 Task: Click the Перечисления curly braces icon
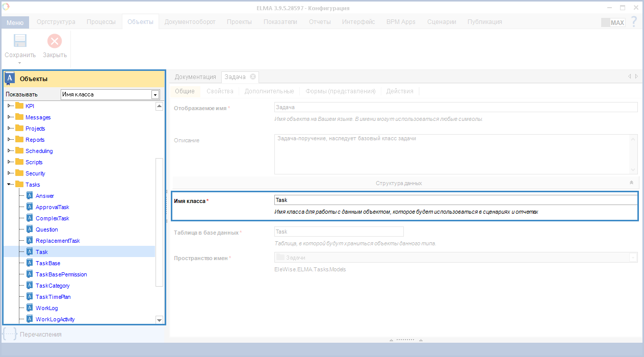click(x=10, y=334)
